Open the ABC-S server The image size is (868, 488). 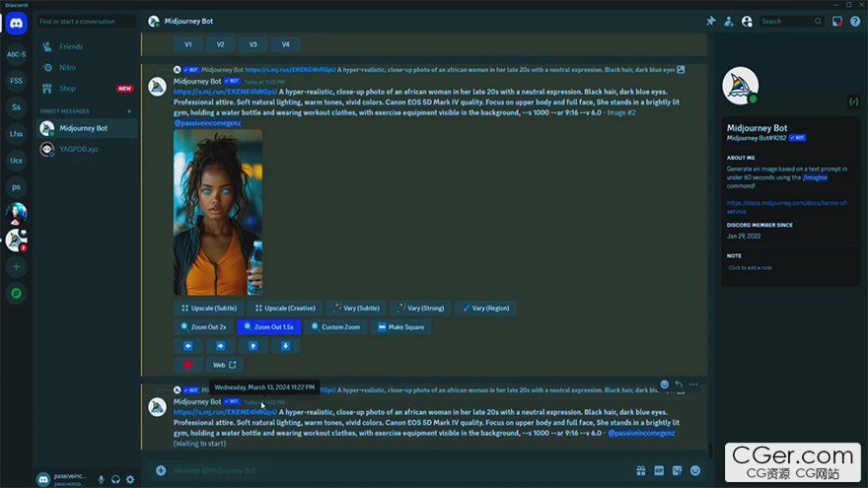click(16, 54)
